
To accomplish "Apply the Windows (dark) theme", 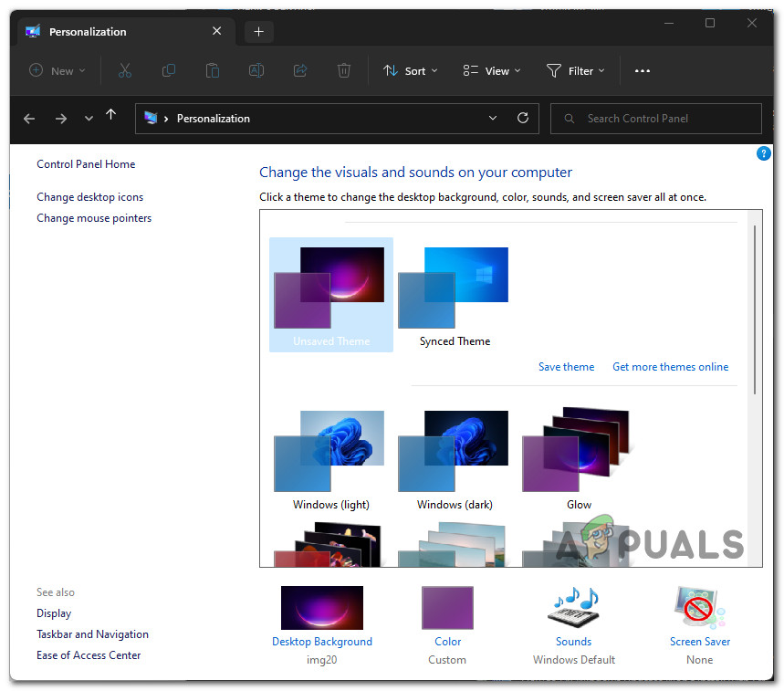I will [x=454, y=459].
